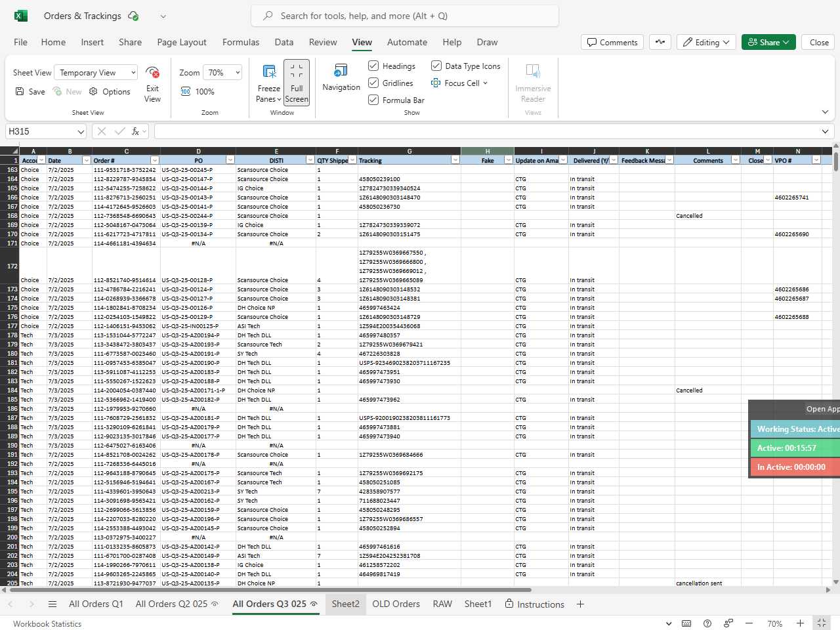Click the formula bar confirm checkmark icon

pos(119,131)
